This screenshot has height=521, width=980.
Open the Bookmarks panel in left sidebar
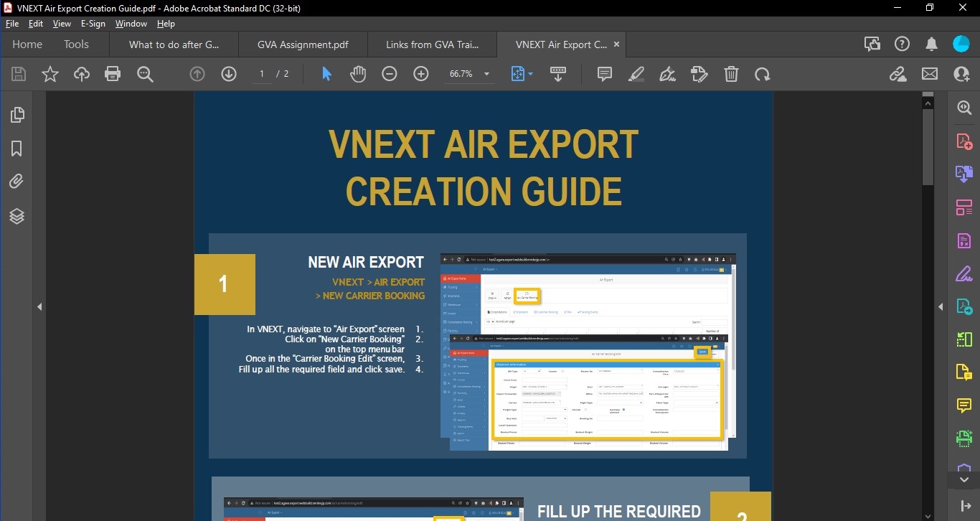(17, 149)
